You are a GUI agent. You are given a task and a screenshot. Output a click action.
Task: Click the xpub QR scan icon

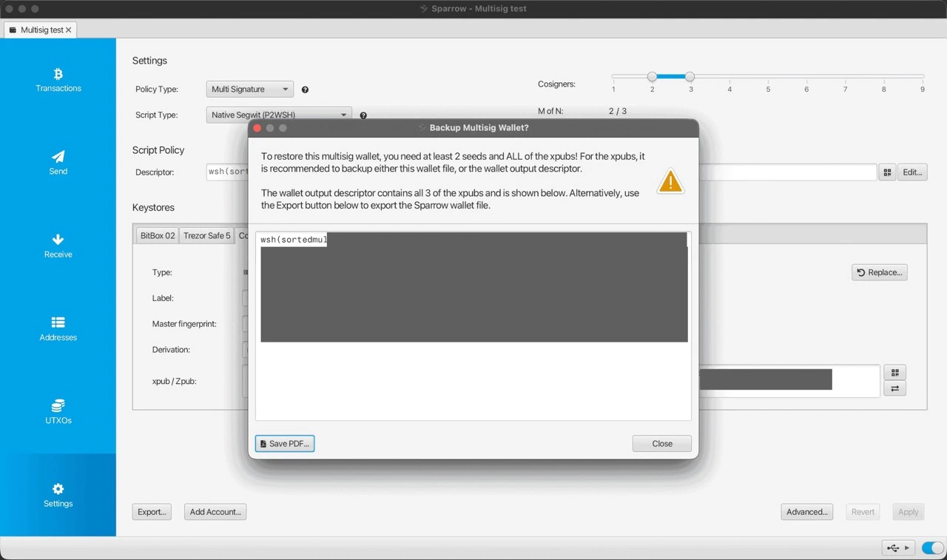(x=894, y=373)
